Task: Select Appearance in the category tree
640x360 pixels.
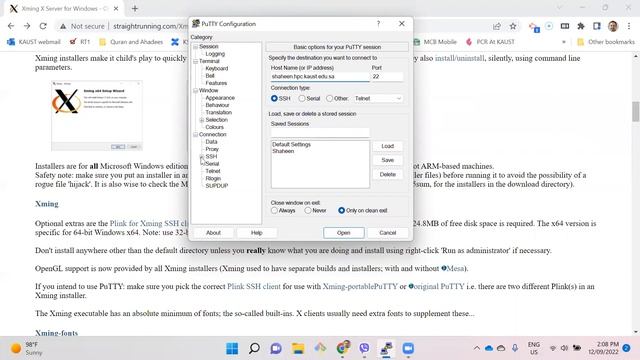Action: (220, 98)
